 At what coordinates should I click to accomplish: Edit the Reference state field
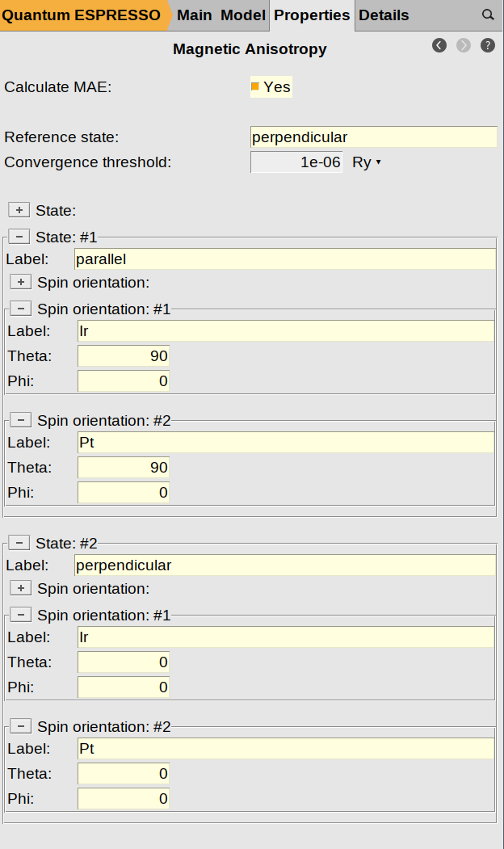click(373, 137)
